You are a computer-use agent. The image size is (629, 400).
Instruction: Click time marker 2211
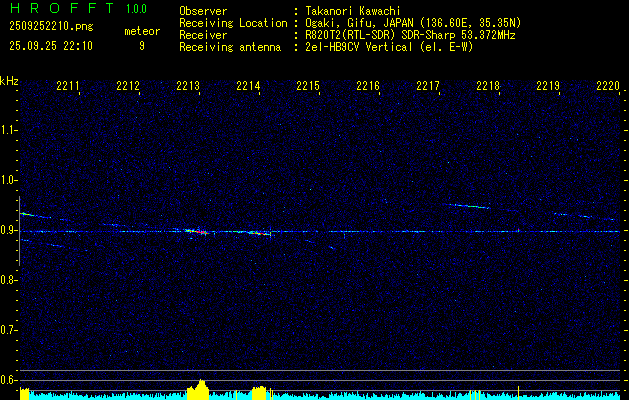[x=68, y=86]
